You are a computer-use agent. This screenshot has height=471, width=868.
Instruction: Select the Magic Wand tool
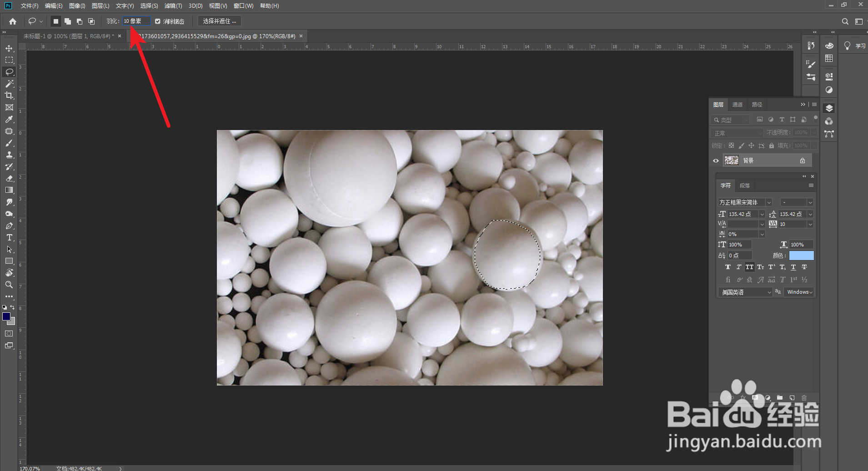coord(9,84)
